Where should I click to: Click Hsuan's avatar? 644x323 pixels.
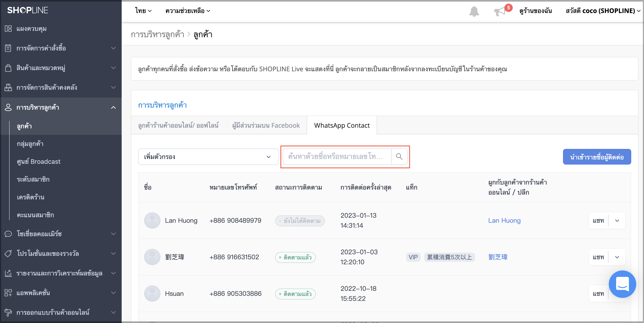point(152,294)
